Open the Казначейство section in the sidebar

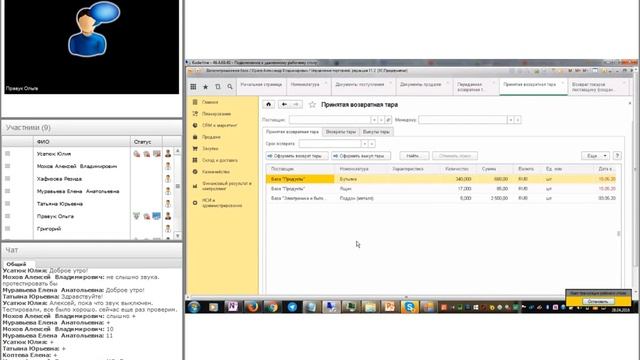coord(216,172)
